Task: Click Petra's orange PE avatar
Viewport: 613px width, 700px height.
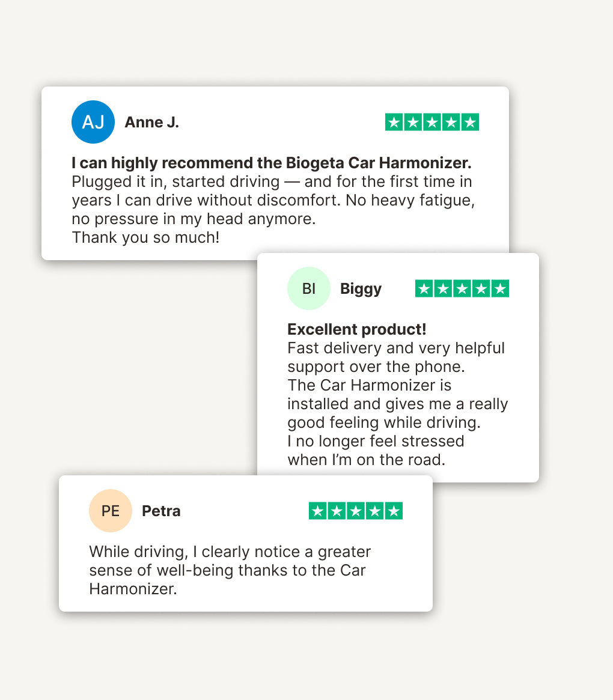Action: click(x=111, y=511)
